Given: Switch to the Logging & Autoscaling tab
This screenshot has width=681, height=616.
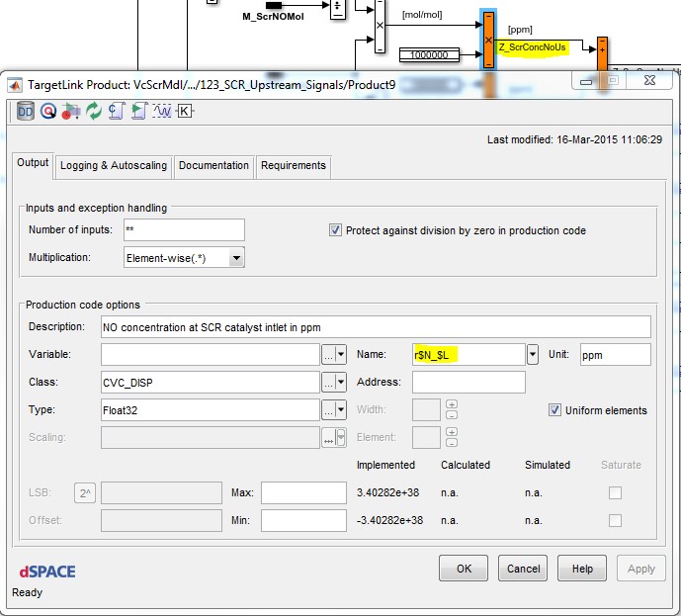Looking at the screenshot, I should click(114, 165).
